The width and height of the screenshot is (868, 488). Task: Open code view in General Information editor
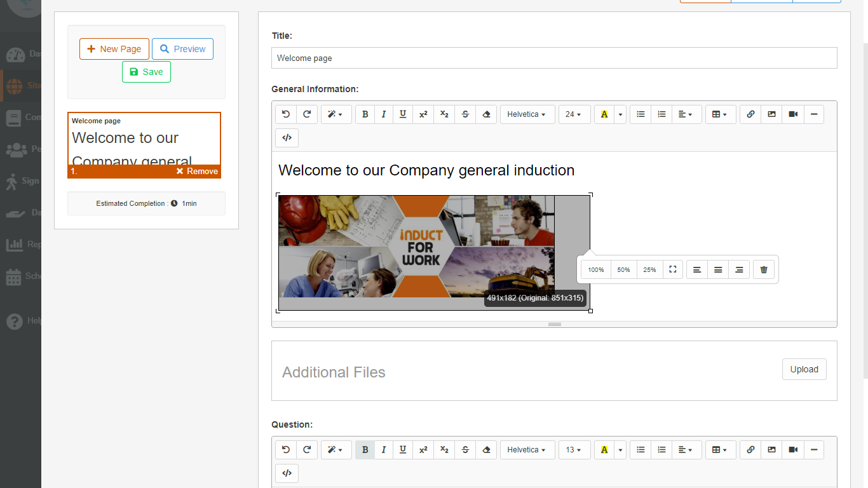[x=287, y=137]
